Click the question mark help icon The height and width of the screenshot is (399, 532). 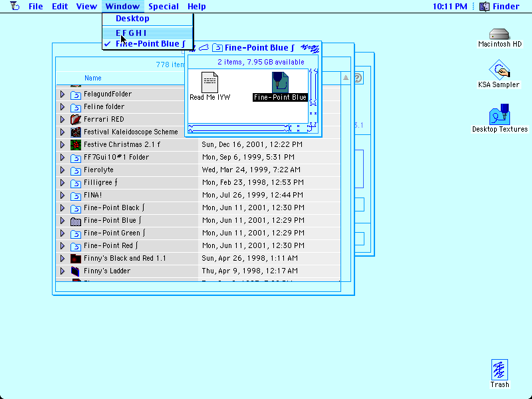click(358, 78)
